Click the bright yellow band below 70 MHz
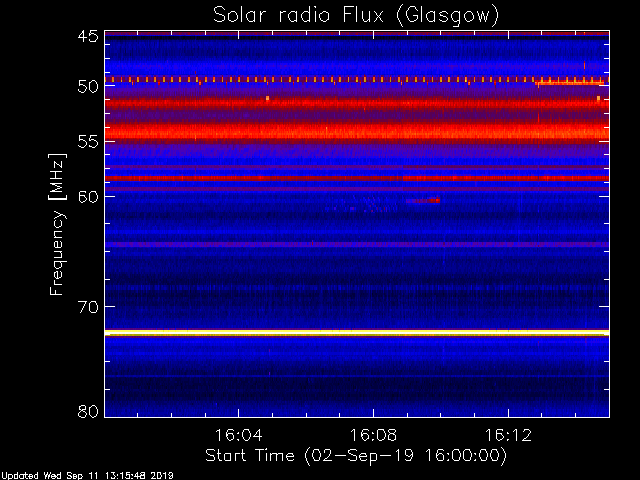640x480 pixels. point(357,333)
